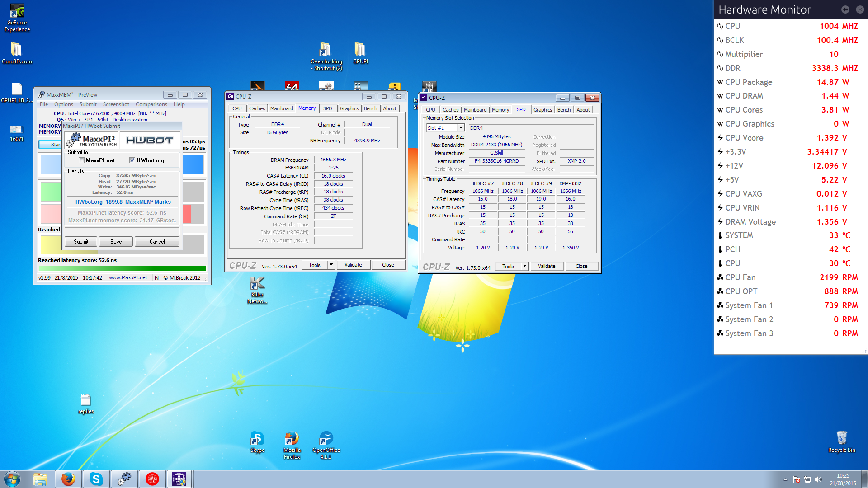Open the red monitor app in taskbar
Screen dimensions: 868x488
point(152,479)
